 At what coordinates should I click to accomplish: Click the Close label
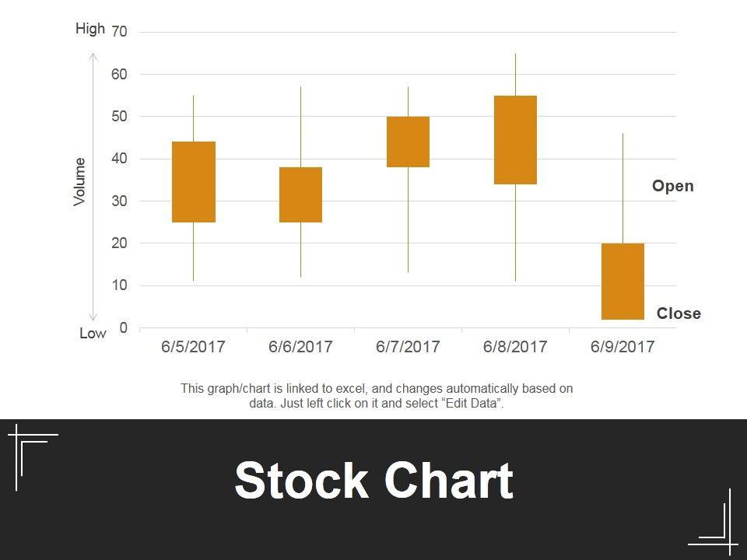[679, 313]
